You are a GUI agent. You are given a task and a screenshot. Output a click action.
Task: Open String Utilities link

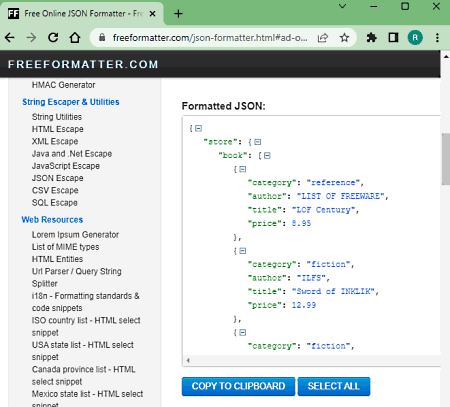(57, 117)
